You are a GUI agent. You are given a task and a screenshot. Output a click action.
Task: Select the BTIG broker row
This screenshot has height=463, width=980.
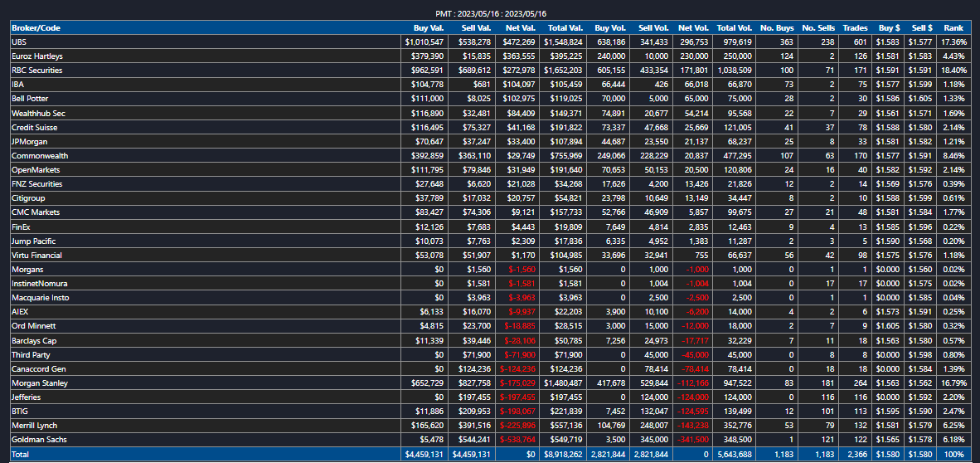(490, 412)
